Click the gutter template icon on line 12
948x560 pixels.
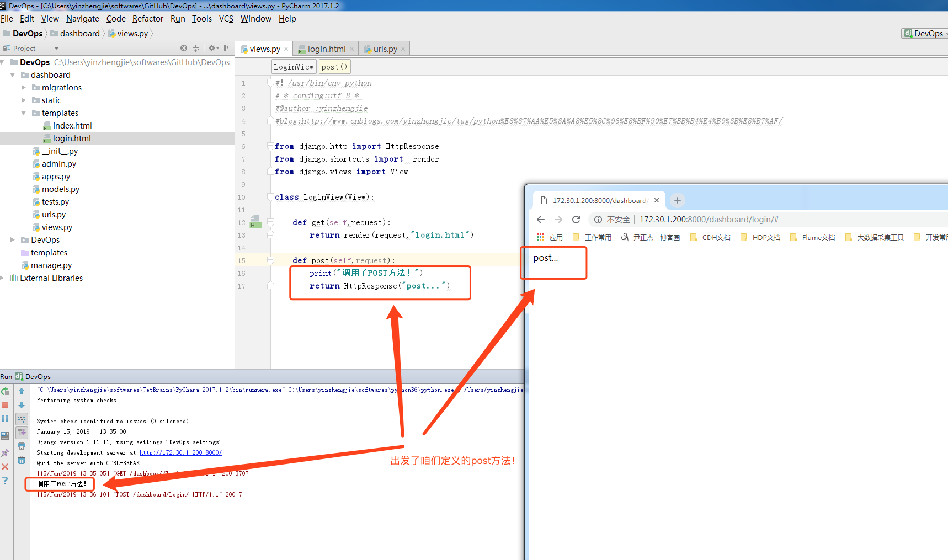(x=255, y=222)
